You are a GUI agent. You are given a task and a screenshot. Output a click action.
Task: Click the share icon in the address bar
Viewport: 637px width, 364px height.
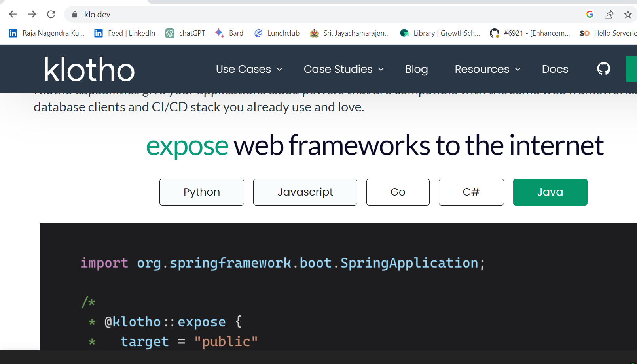[609, 14]
